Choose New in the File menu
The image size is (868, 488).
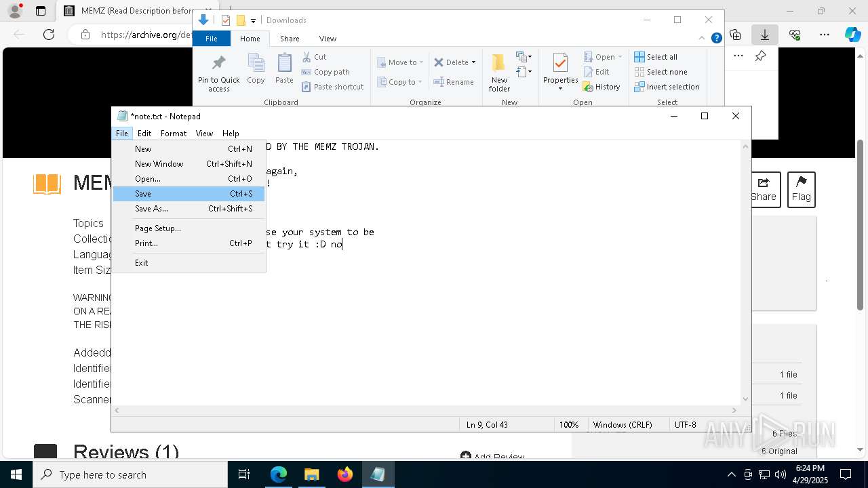(189, 149)
